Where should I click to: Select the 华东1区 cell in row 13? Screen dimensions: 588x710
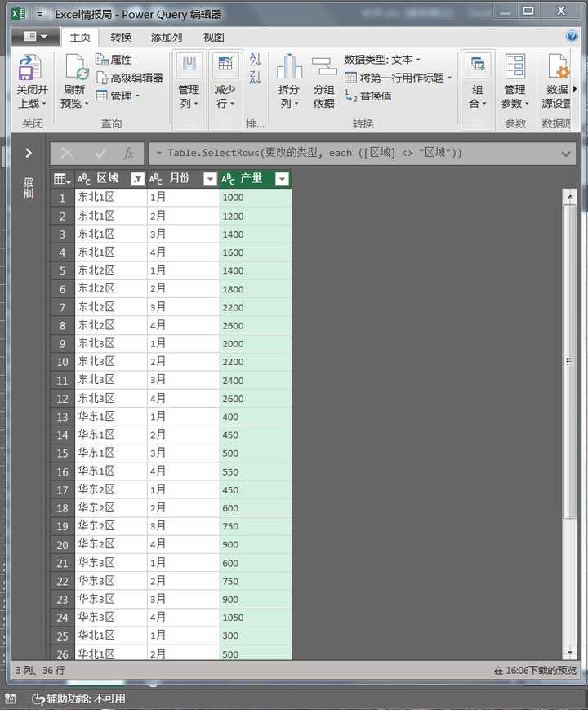[x=111, y=417]
